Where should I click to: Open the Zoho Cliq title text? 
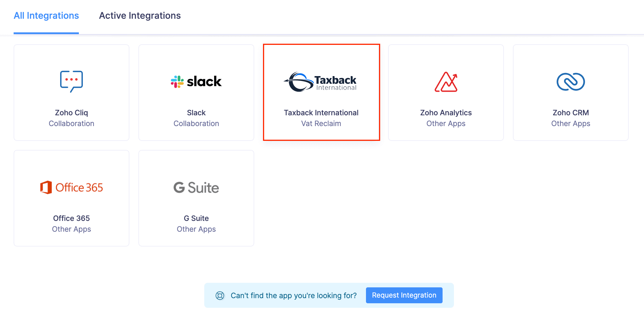(71, 113)
